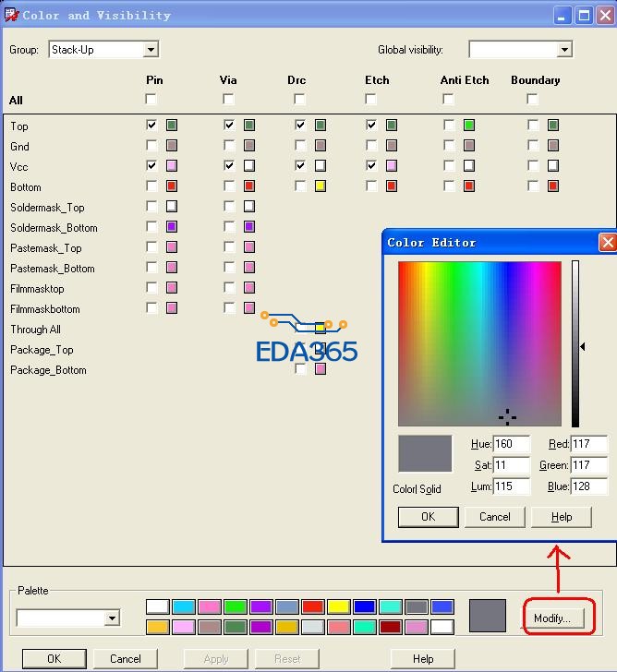Select cyan color in the palette

(184, 606)
